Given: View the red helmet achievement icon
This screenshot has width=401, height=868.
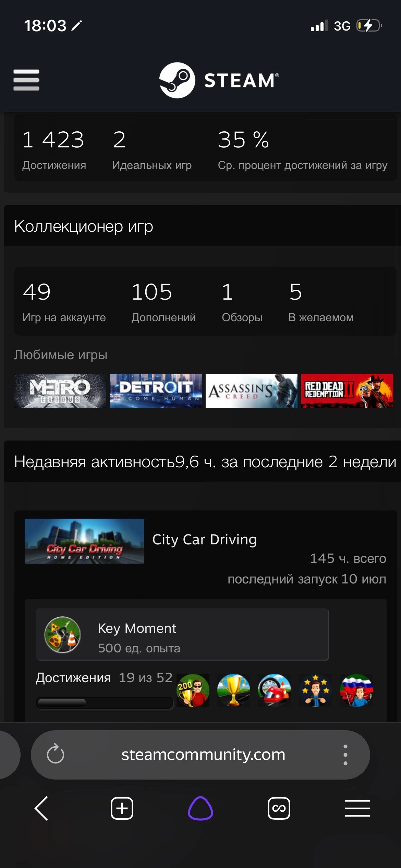Looking at the screenshot, I should pos(275,690).
